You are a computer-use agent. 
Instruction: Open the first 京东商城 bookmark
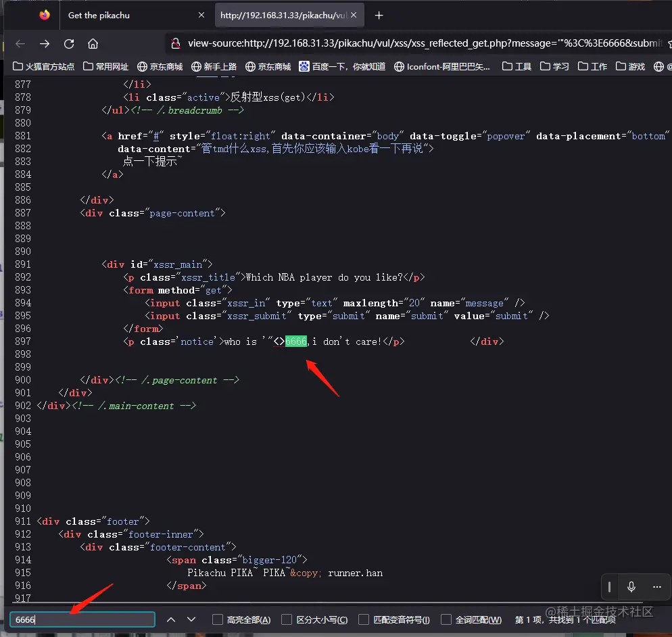[160, 66]
